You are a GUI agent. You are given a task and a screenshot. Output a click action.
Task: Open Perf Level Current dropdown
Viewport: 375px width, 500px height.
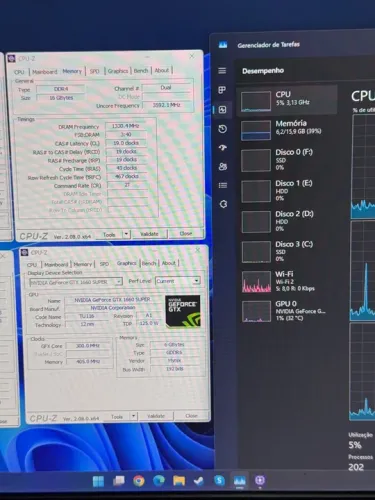pos(178,281)
